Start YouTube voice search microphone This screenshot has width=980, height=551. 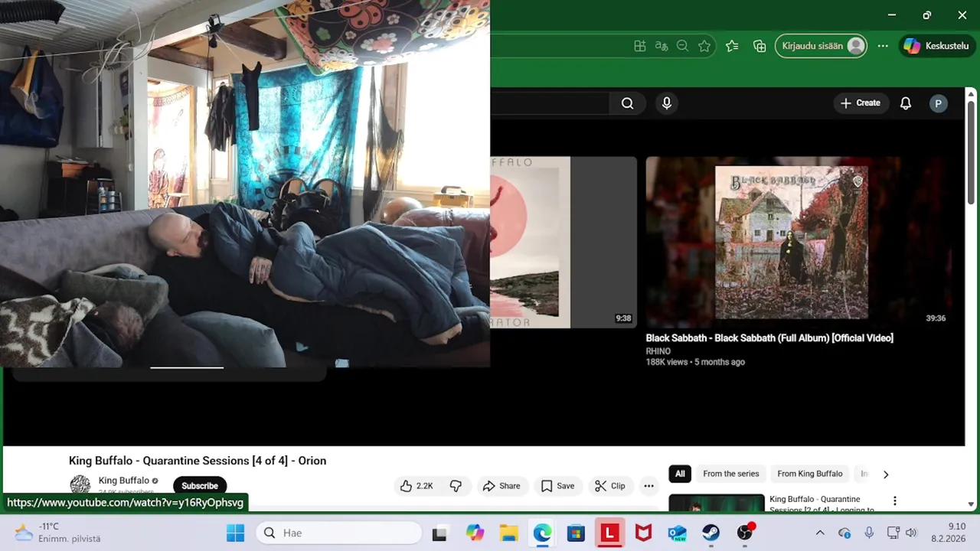[667, 103]
